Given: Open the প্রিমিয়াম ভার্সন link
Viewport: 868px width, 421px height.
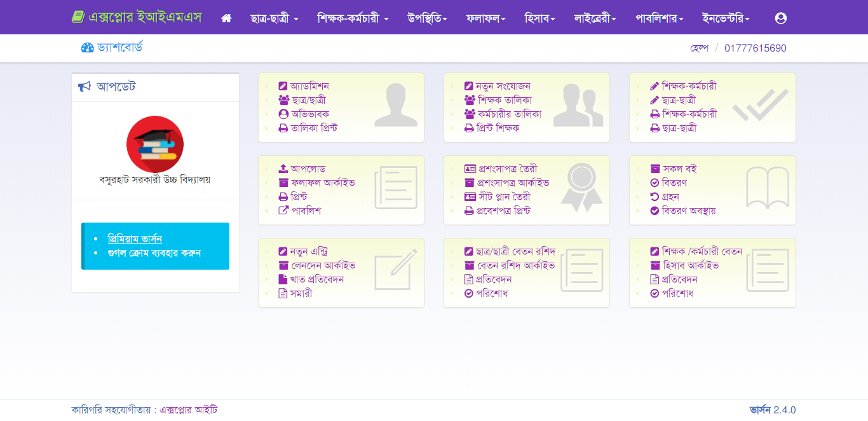Looking at the screenshot, I should [x=135, y=239].
